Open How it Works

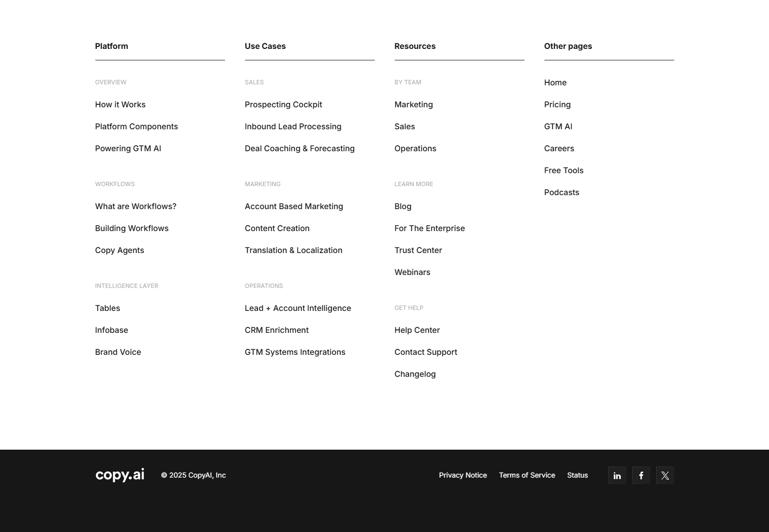click(x=120, y=104)
